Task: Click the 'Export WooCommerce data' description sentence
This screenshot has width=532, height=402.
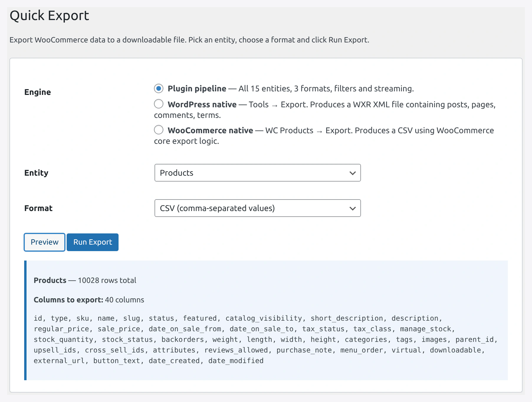Action: [x=189, y=40]
